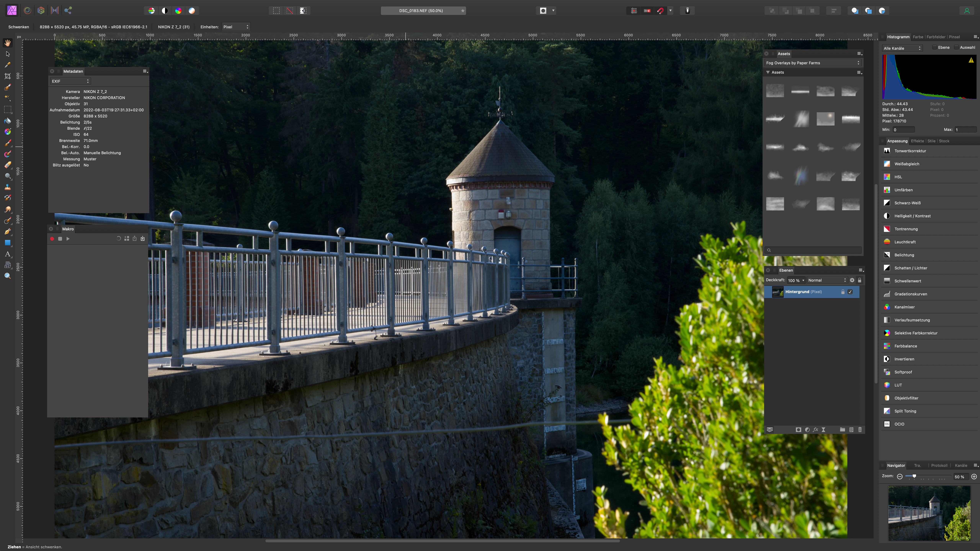The image size is (980, 551).
Task: Delete the layer with the trash icon
Action: click(860, 430)
